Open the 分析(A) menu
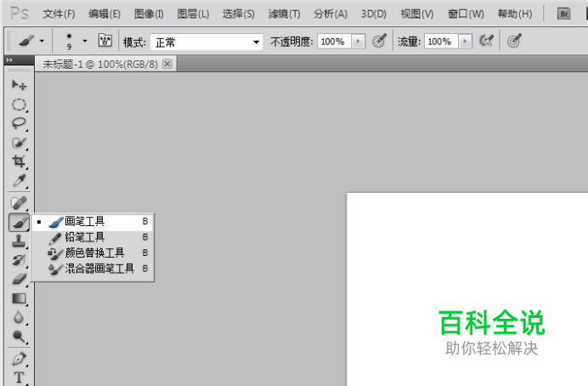The width and height of the screenshot is (588, 386). point(331,14)
